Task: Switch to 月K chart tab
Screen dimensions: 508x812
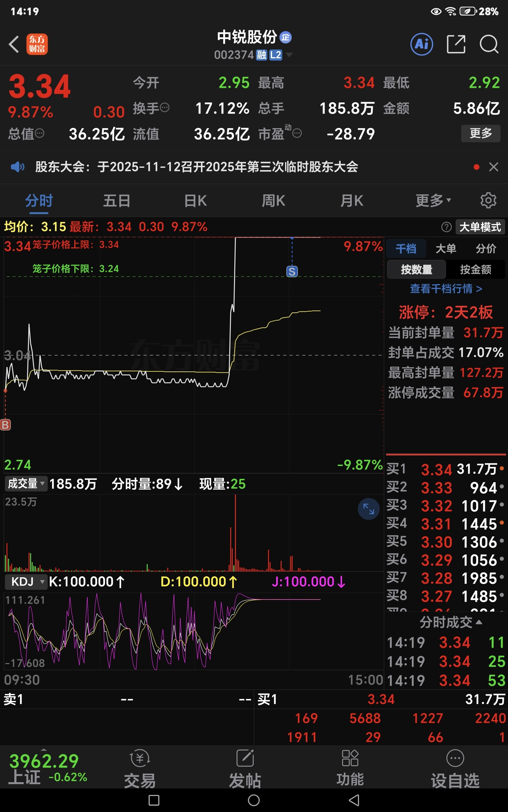Action: [x=352, y=201]
